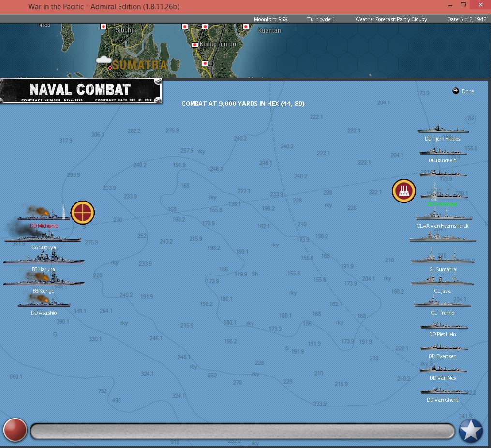The width and height of the screenshot is (491, 448).
Task: Click the 'Turn cycle: 1' status text
Action: pyautogui.click(x=321, y=19)
